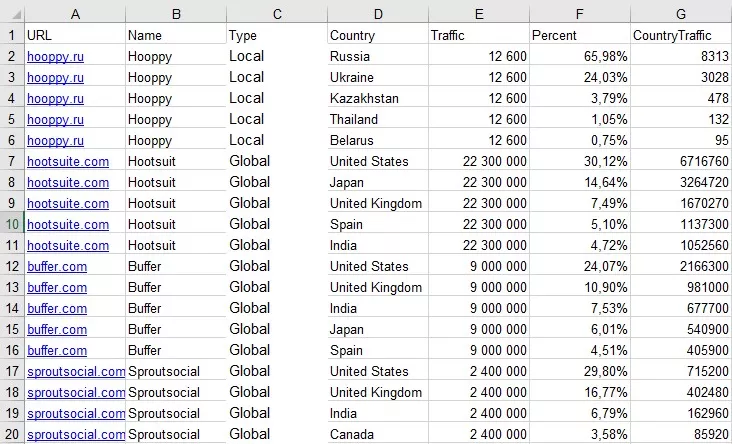Click the select-all corner triangle
The width and height of the screenshot is (732, 444).
pyautogui.click(x=16, y=16)
